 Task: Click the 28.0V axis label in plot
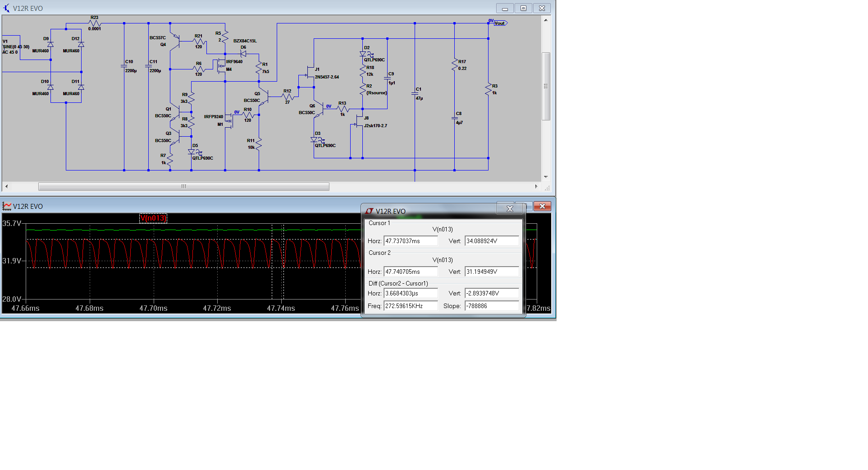coord(12,299)
